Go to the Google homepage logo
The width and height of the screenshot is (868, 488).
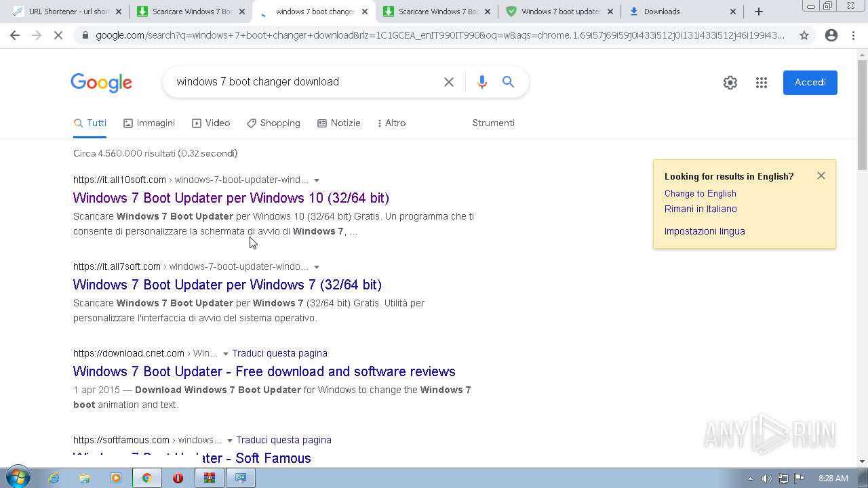[102, 83]
